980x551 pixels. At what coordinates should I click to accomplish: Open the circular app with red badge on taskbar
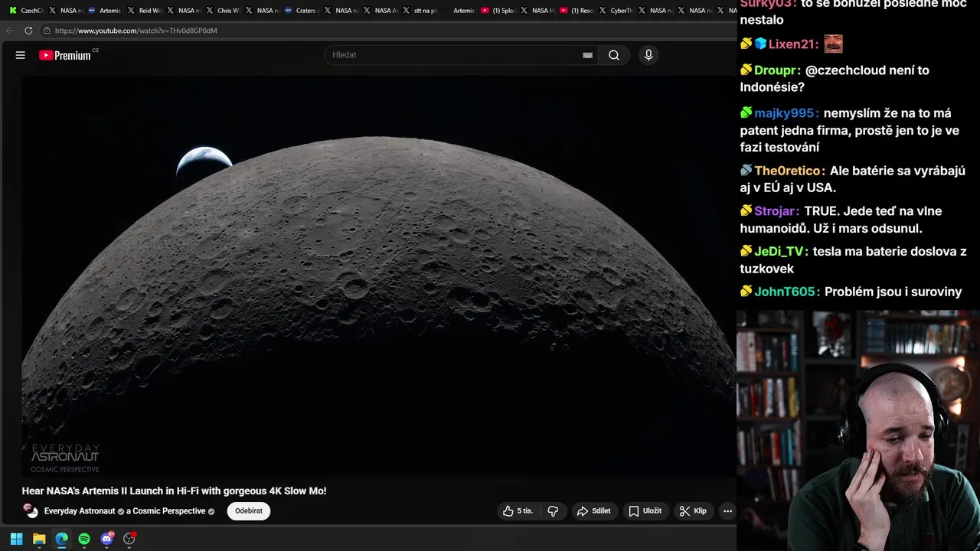[x=129, y=539]
